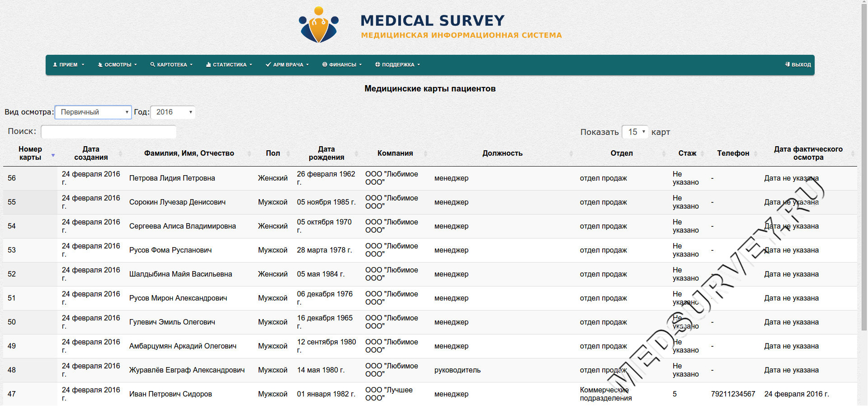
Task: Open the Поддержка menu
Action: pyautogui.click(x=397, y=65)
